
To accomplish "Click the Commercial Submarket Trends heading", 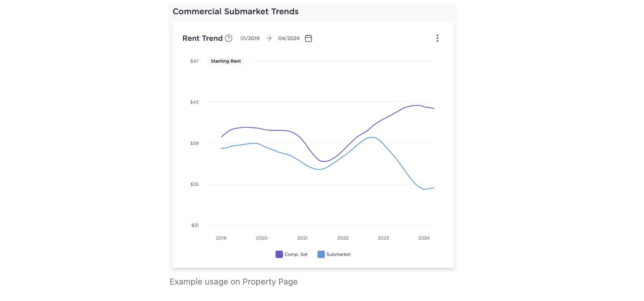I will [x=236, y=12].
